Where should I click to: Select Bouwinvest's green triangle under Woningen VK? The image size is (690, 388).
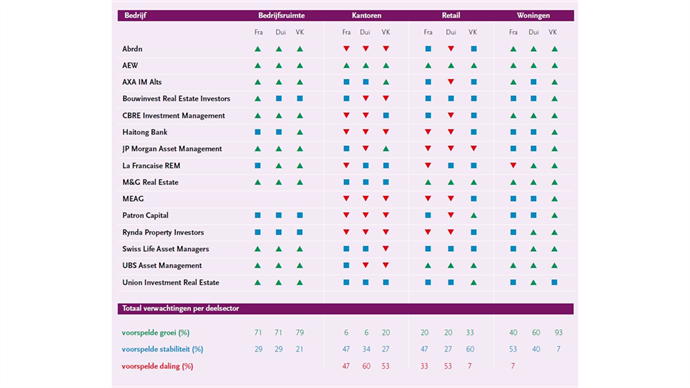click(x=554, y=99)
